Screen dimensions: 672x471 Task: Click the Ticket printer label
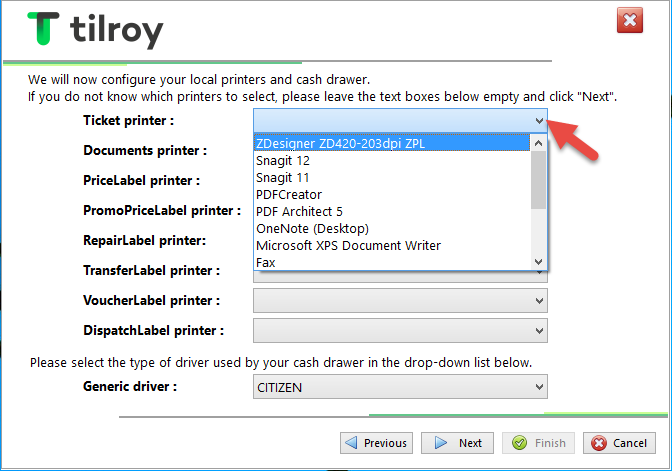(x=129, y=120)
